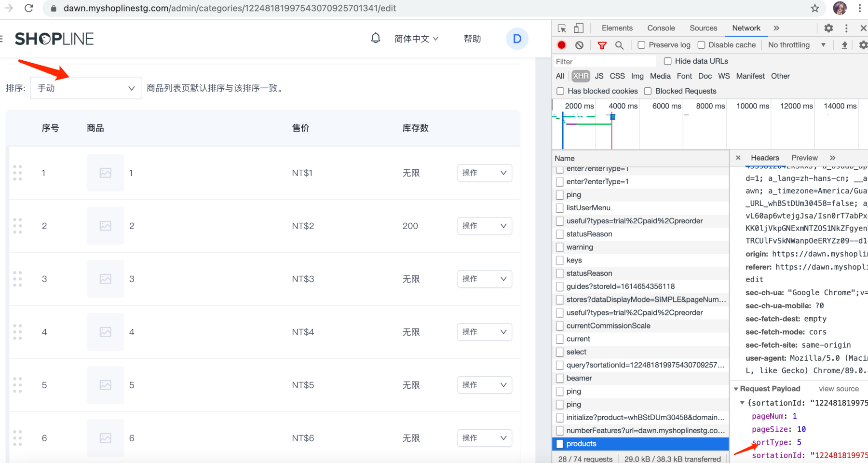Show more request detail tabs chevron

tap(832, 158)
